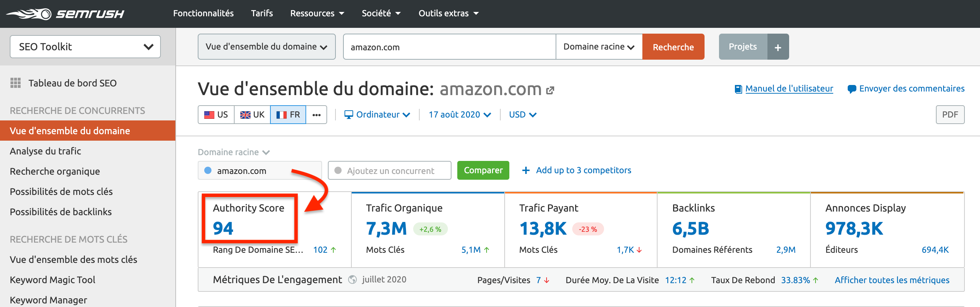This screenshot has width=980, height=307.
Task: Open Outils extras menu
Action: pos(449,13)
